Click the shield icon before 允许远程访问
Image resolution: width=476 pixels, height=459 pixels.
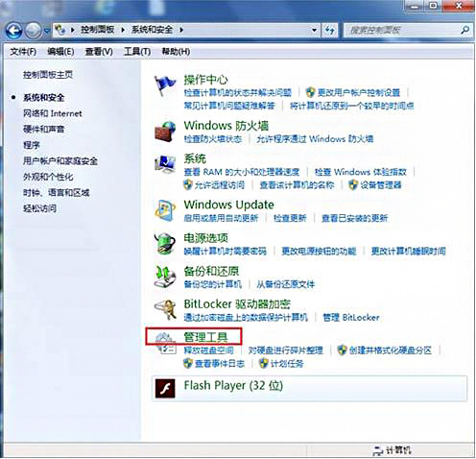188,184
